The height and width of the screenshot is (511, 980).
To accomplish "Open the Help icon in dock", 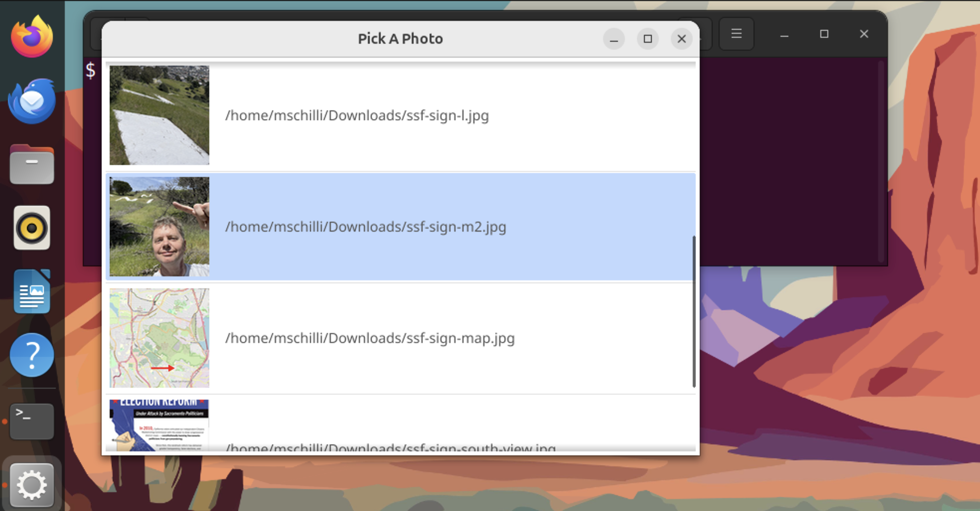I will 32,355.
